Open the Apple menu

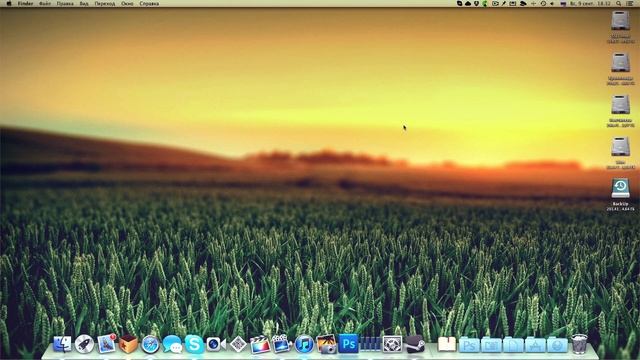click(x=9, y=3)
